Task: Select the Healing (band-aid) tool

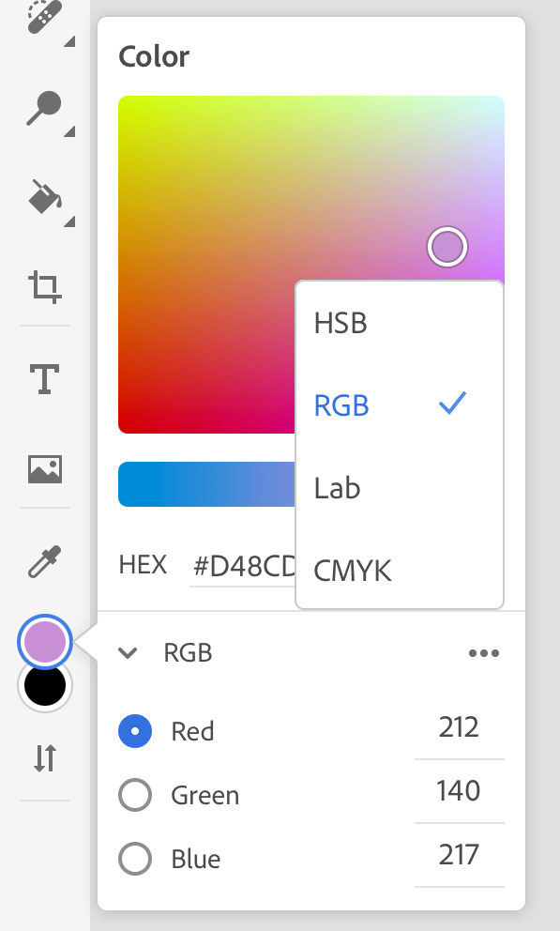Action: (x=44, y=19)
